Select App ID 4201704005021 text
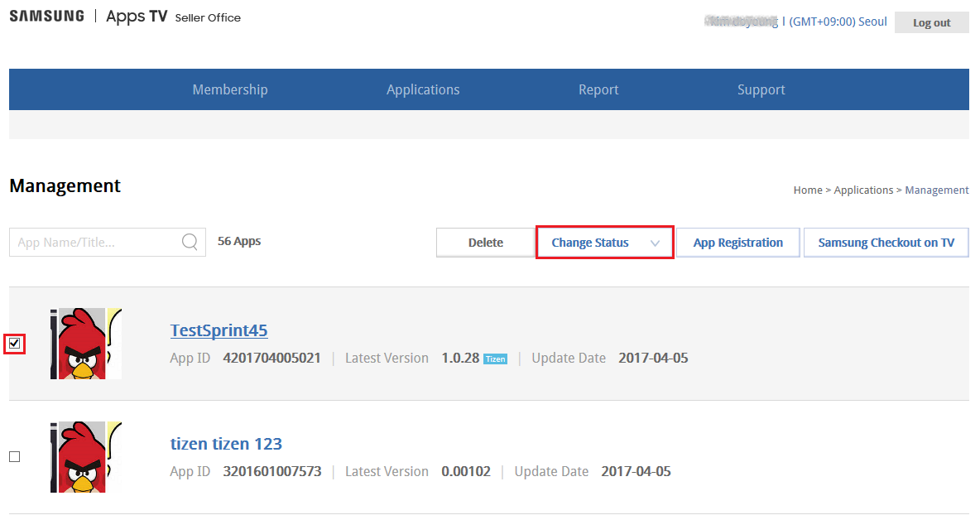 [x=271, y=359]
